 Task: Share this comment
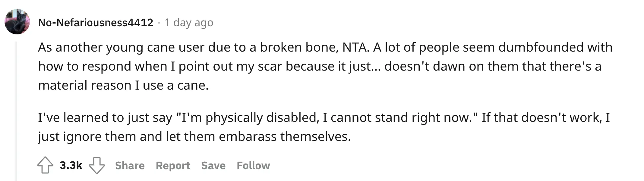[130, 166]
